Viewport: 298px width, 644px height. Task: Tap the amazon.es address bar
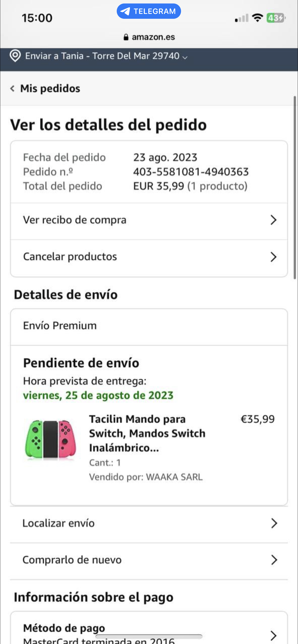149,37
